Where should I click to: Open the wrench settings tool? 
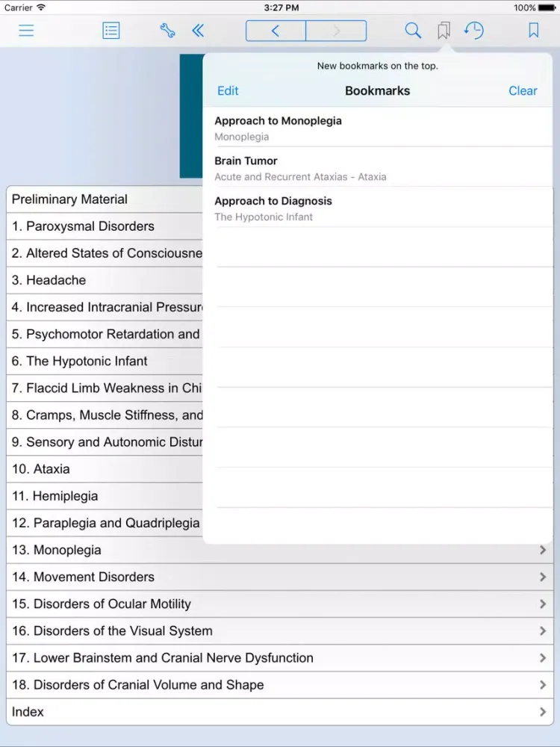[x=167, y=31]
